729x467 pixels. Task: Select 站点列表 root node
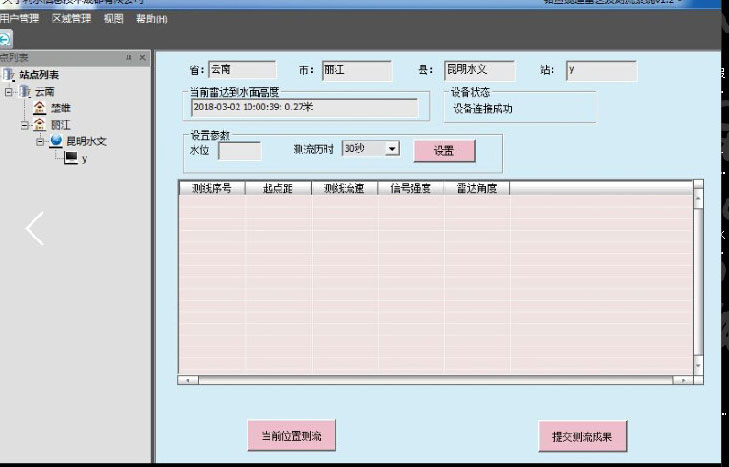pyautogui.click(x=39, y=74)
